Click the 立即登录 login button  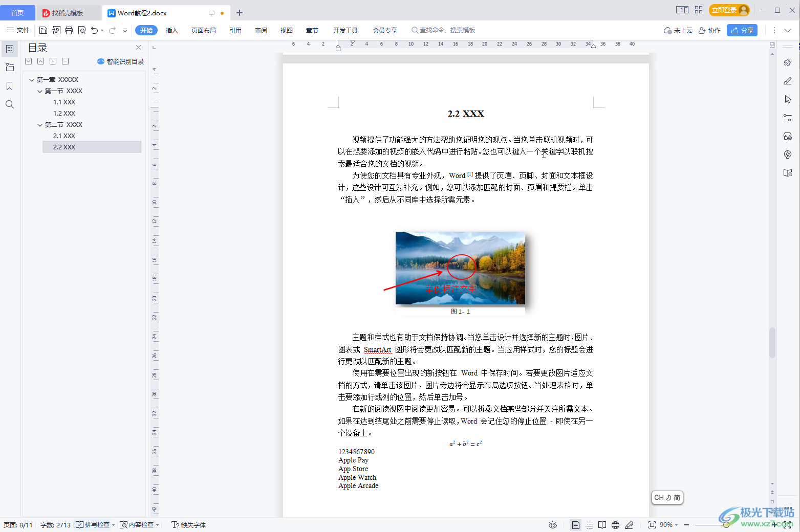pyautogui.click(x=729, y=10)
